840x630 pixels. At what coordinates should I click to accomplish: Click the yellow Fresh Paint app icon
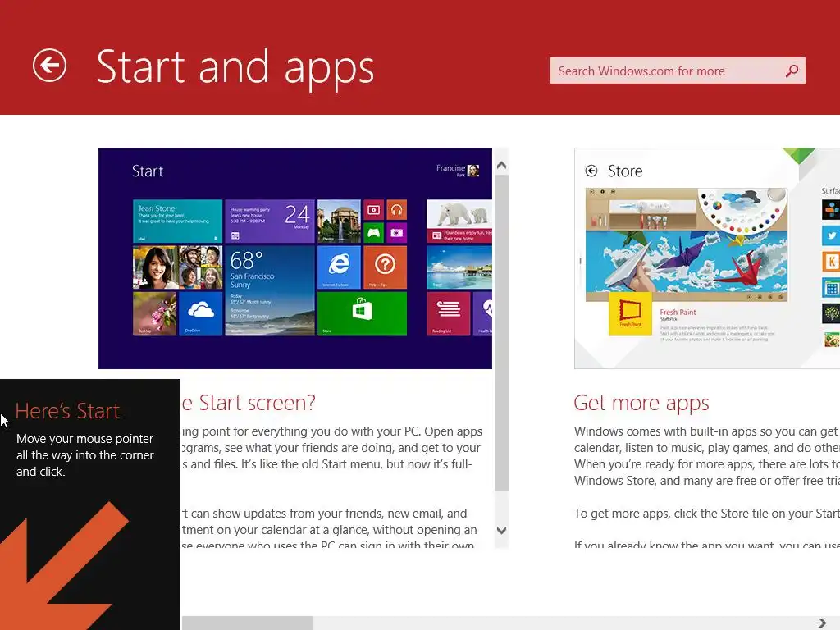[630, 313]
